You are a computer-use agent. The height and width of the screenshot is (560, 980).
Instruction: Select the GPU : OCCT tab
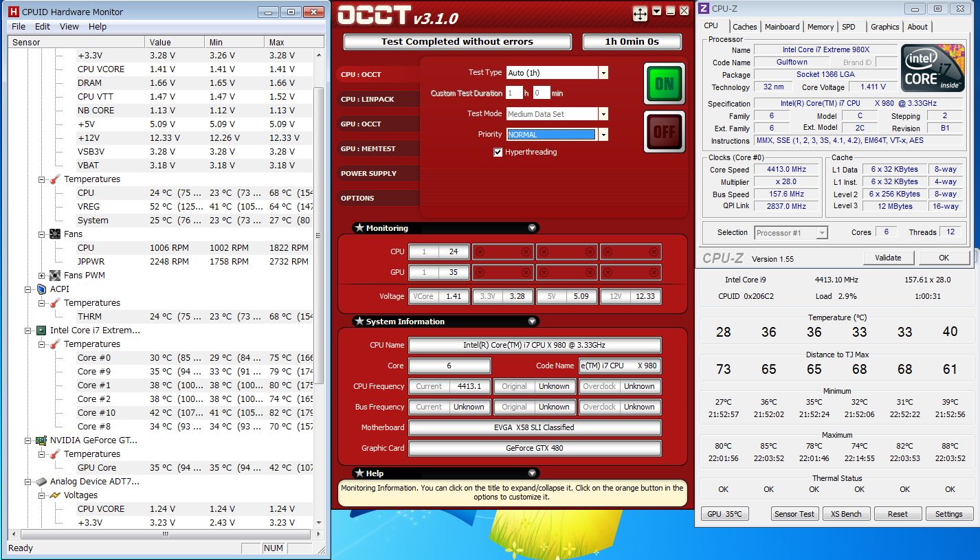[x=378, y=124]
